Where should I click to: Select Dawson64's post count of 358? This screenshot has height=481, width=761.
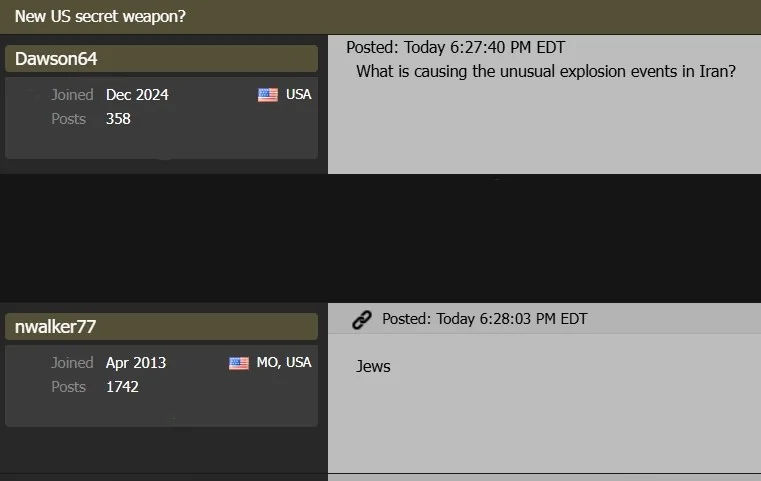(118, 119)
